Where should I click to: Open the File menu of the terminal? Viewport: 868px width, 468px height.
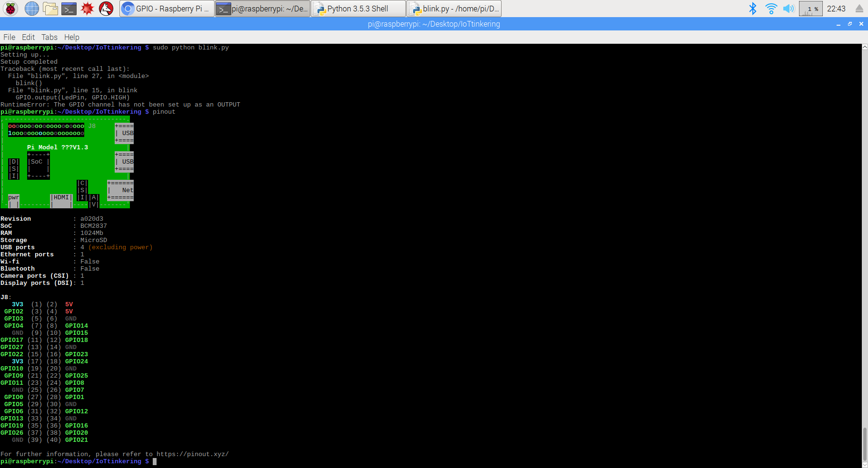point(9,37)
